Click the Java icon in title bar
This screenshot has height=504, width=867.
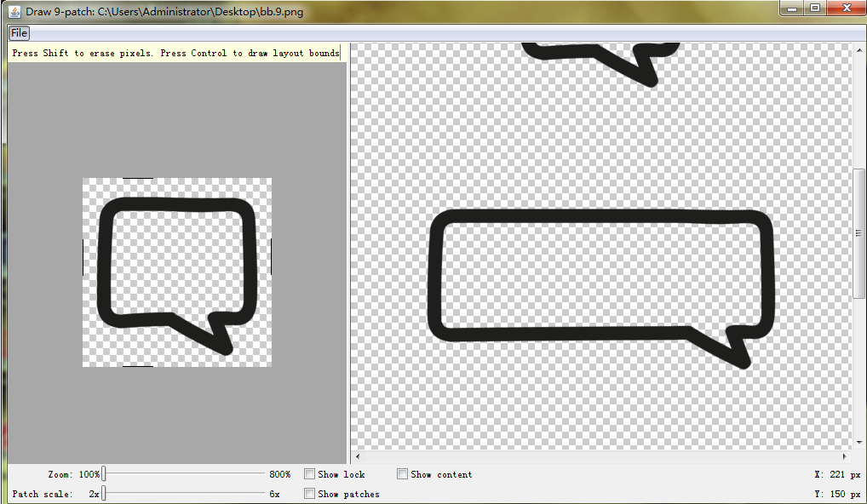coord(14,11)
